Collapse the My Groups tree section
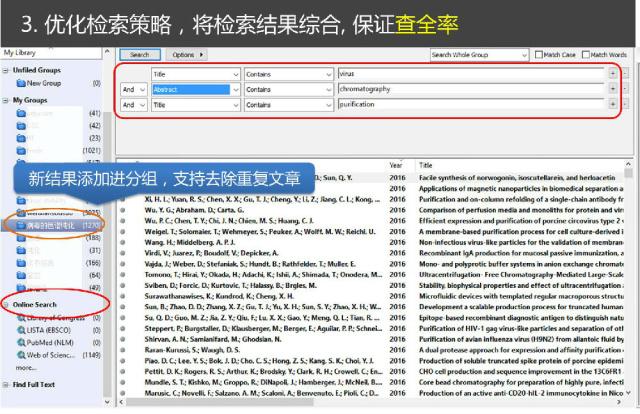 pyautogui.click(x=6, y=100)
